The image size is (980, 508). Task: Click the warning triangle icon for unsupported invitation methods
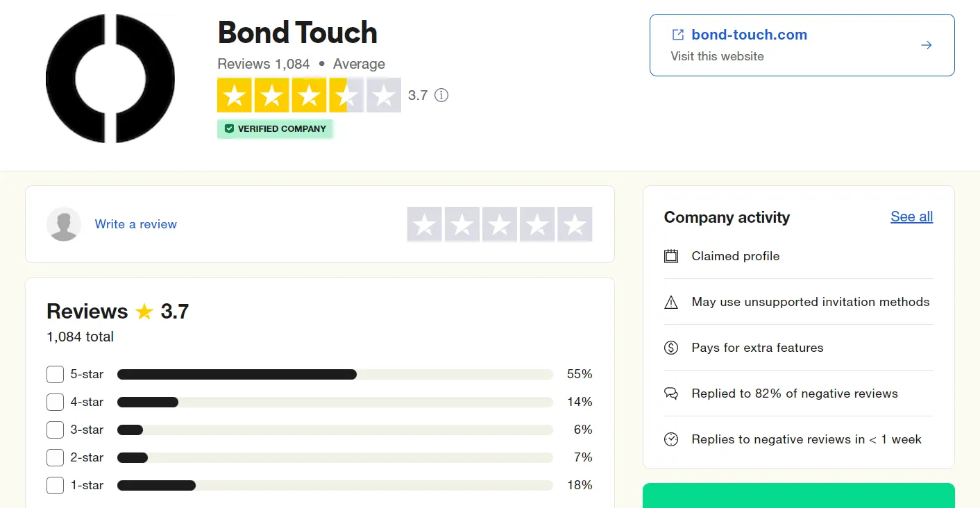pyautogui.click(x=670, y=301)
